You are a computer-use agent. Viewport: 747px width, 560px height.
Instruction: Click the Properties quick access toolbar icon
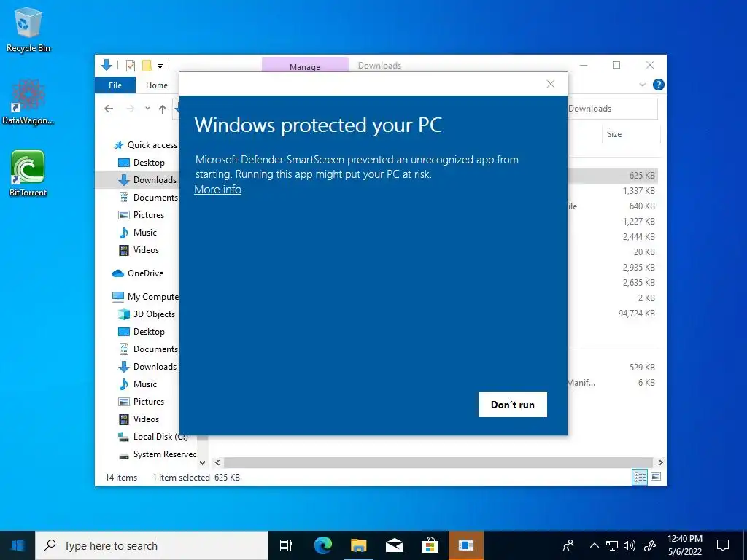pyautogui.click(x=130, y=65)
